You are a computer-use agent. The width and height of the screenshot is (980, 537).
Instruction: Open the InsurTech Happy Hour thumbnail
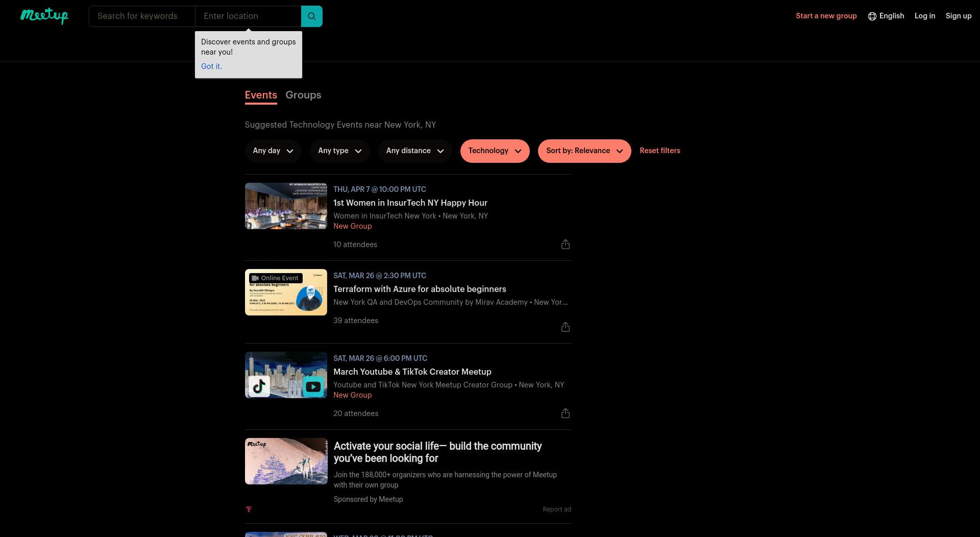coord(286,206)
